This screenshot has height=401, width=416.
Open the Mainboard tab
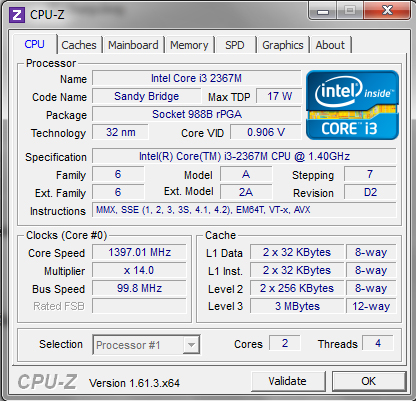pyautogui.click(x=133, y=45)
